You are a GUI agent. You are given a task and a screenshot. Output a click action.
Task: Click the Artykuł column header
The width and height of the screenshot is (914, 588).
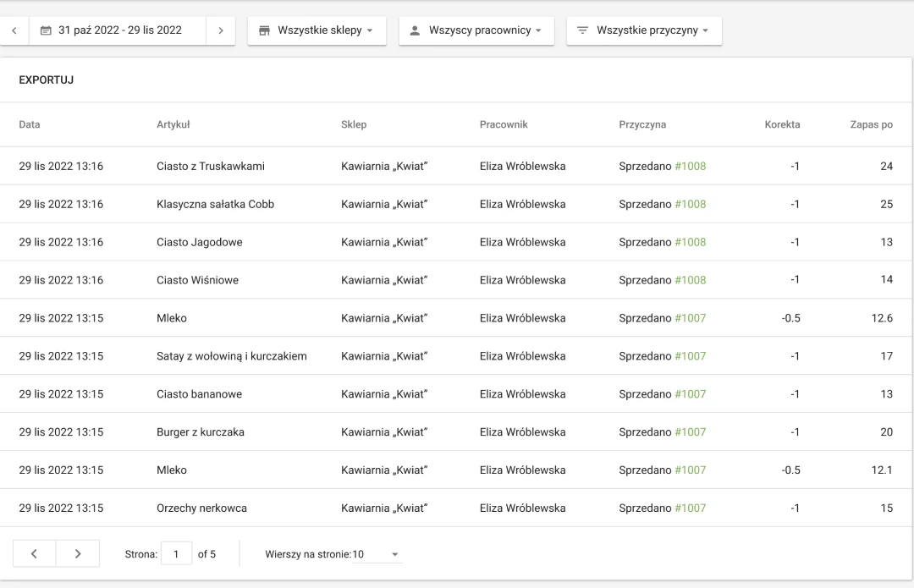coord(173,124)
